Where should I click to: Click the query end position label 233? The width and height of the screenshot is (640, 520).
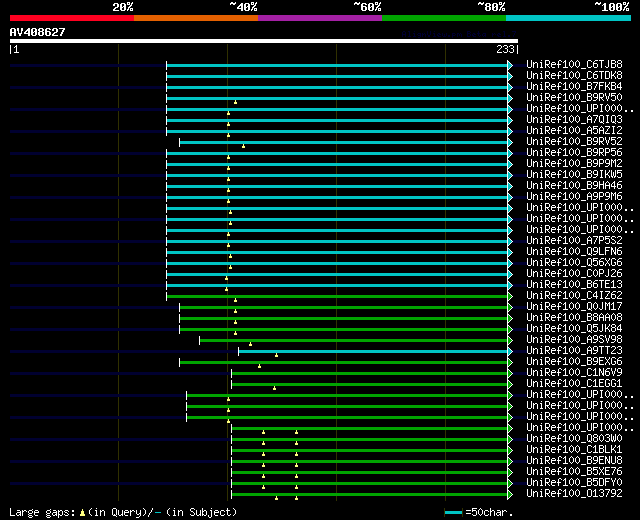[x=505, y=49]
